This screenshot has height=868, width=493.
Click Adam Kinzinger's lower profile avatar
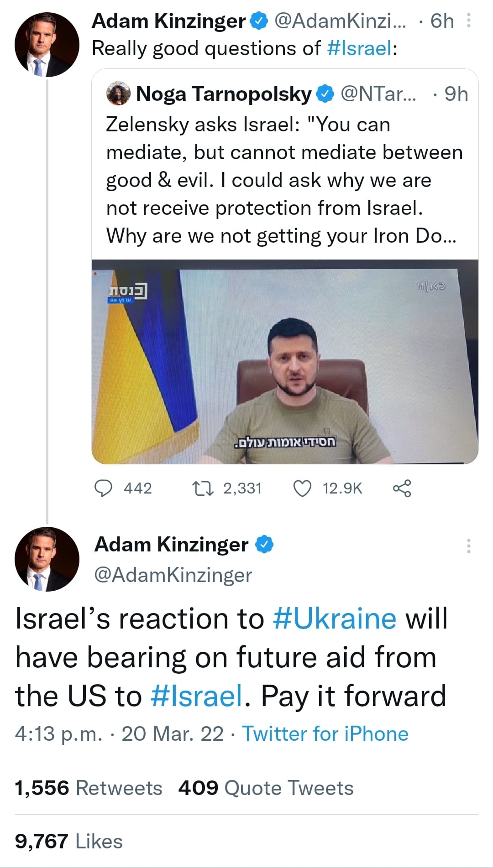click(x=47, y=559)
